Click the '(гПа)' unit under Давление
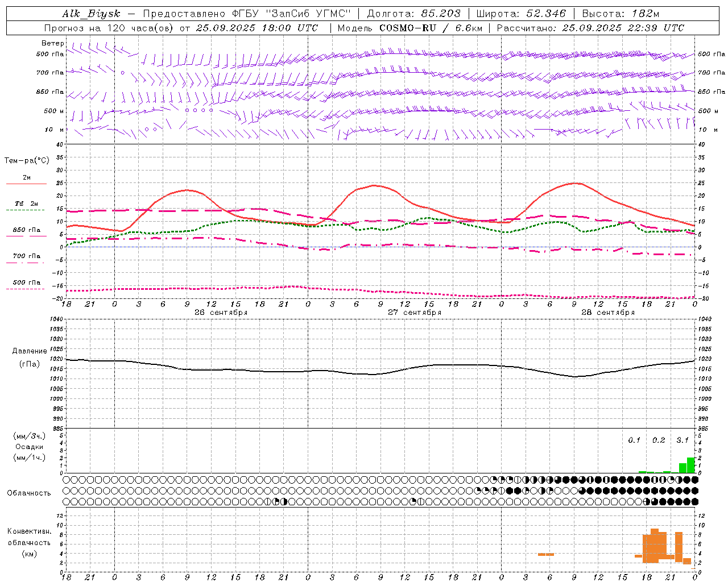Viewport: 728px width, 582px height. point(30,364)
